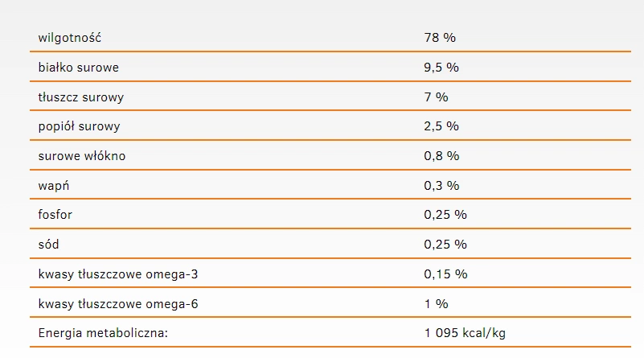Select the 0,8 % fiber value
The width and height of the screenshot is (644, 358).
tap(441, 156)
